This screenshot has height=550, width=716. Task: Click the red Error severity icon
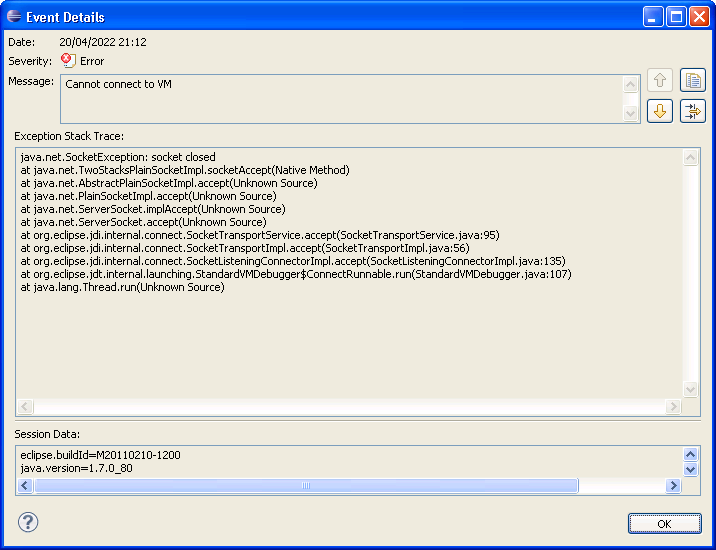click(x=68, y=61)
